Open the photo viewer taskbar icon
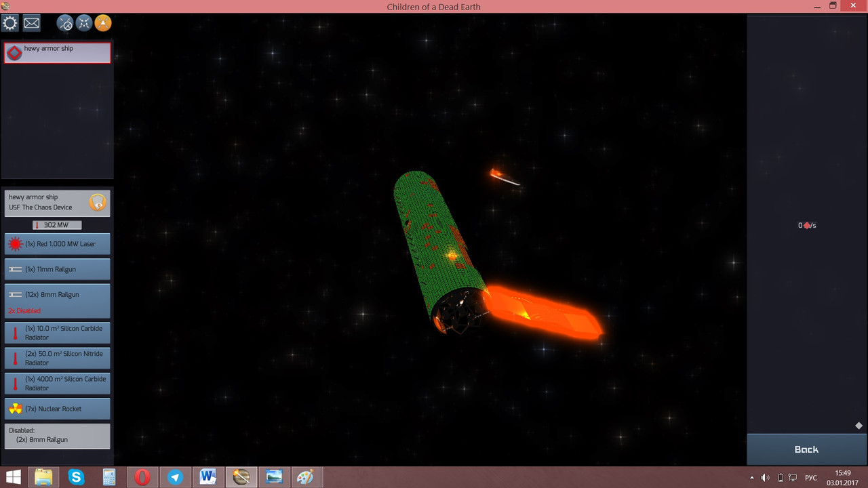Viewport: 868px width, 488px height. (x=274, y=477)
